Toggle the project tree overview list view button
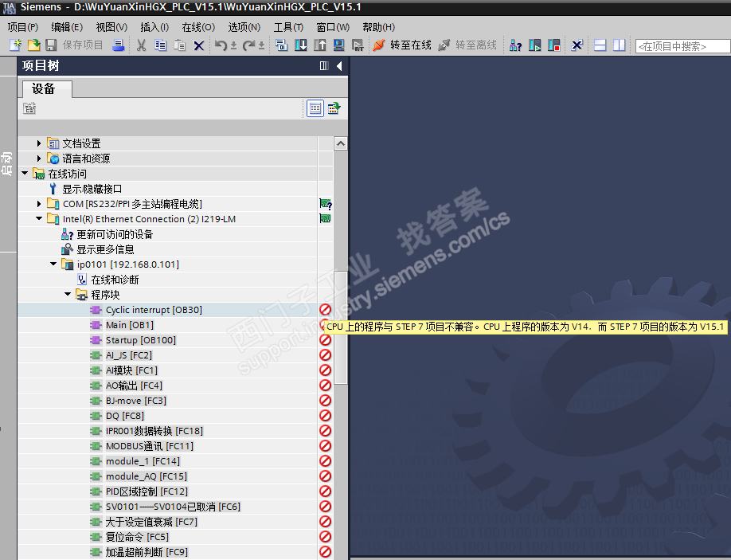The width and height of the screenshot is (731, 560). tap(315, 108)
